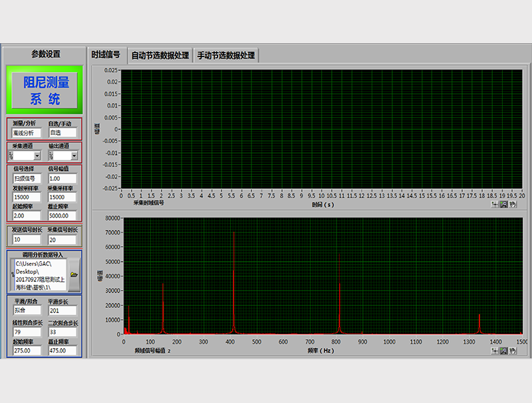Image resolution: width=532 pixels, height=403 pixels.
Task: Click the 频率 ( Hz ) axis label
Action: (x=321, y=350)
